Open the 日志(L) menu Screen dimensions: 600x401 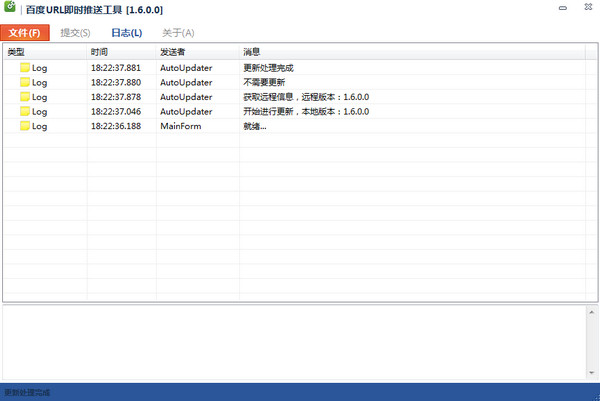(x=127, y=33)
